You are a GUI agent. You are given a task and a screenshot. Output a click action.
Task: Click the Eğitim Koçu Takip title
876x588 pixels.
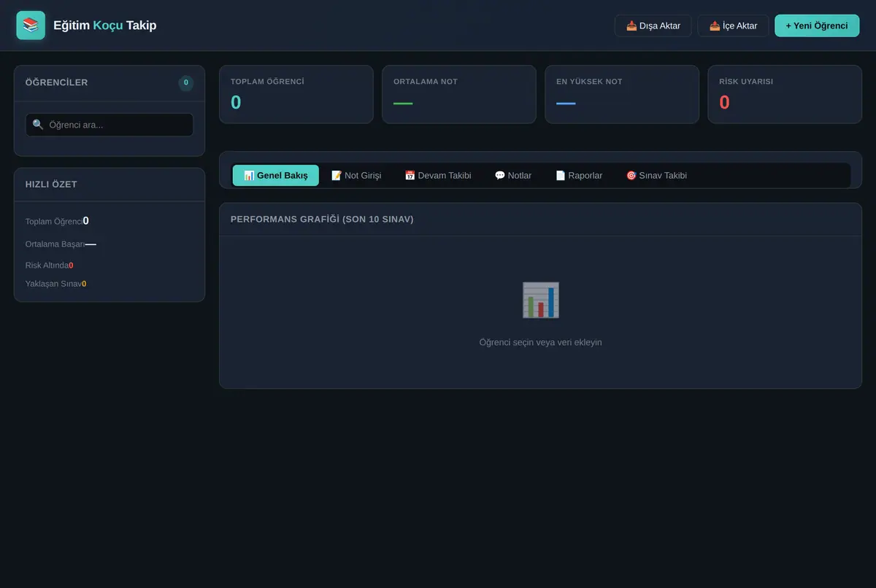(x=105, y=26)
